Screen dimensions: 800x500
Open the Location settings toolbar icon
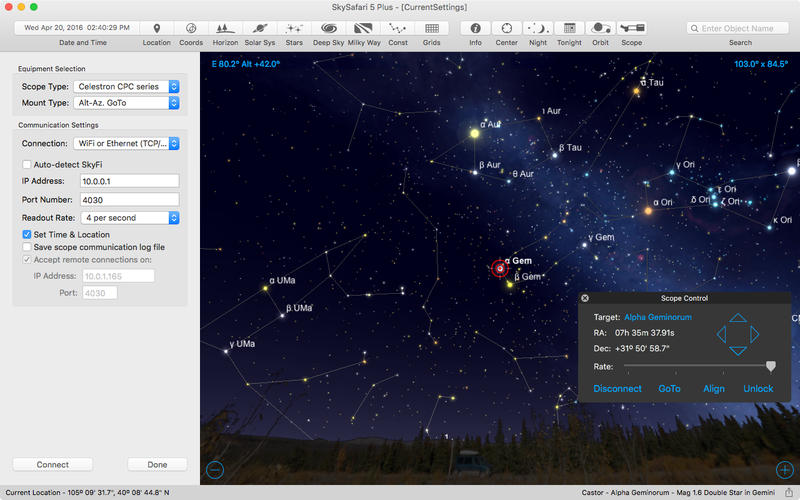point(157,29)
